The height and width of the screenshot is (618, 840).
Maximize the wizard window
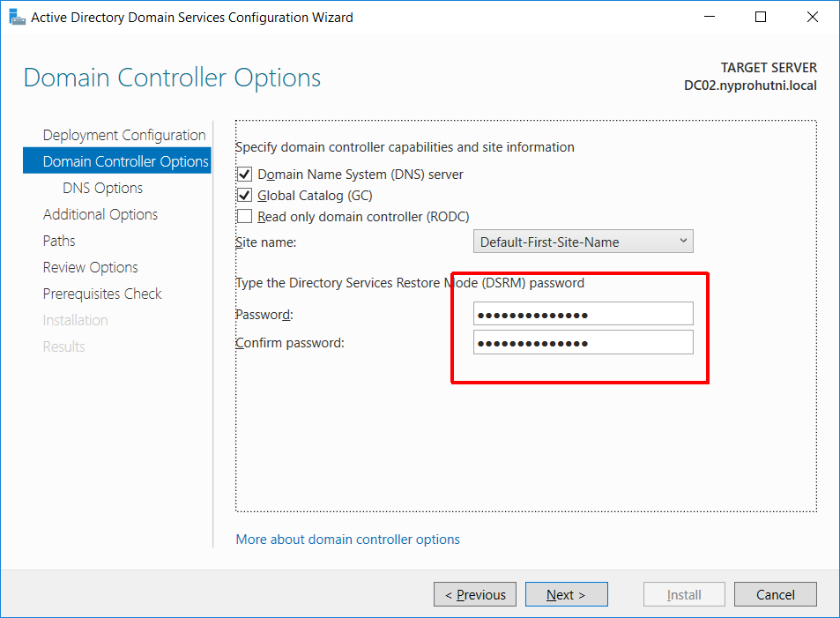[x=760, y=17]
